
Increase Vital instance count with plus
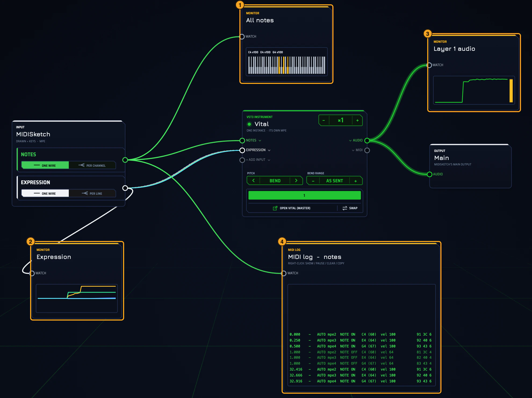(x=357, y=120)
